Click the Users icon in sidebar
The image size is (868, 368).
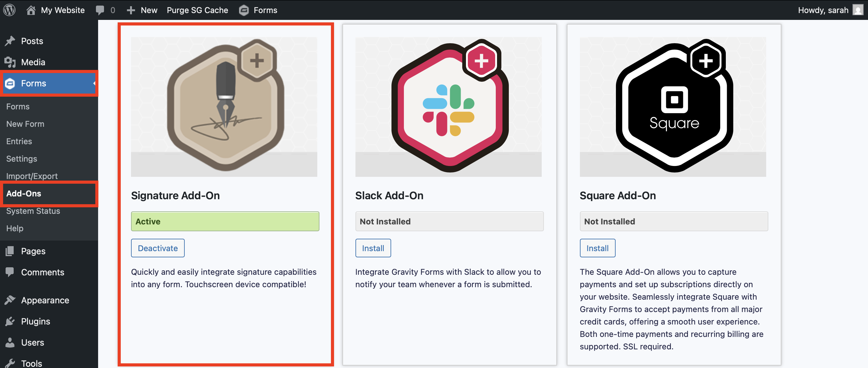pos(10,343)
